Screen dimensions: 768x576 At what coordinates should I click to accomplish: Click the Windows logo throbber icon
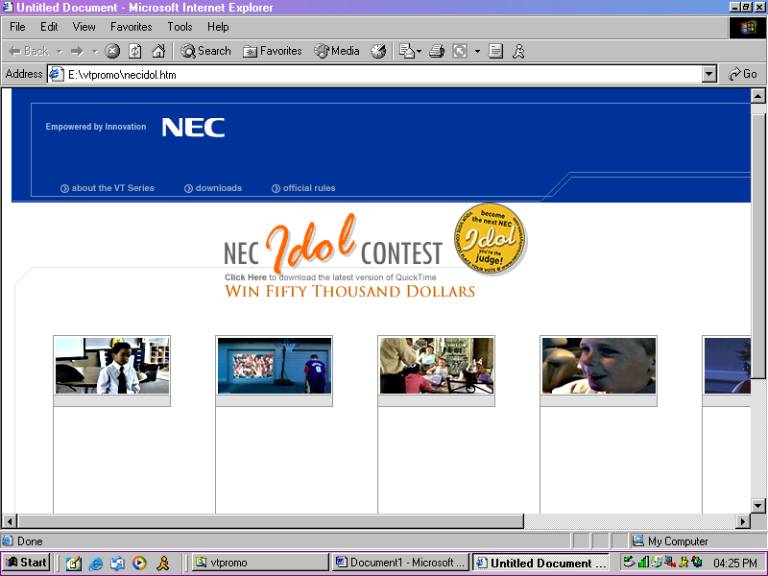tap(747, 27)
